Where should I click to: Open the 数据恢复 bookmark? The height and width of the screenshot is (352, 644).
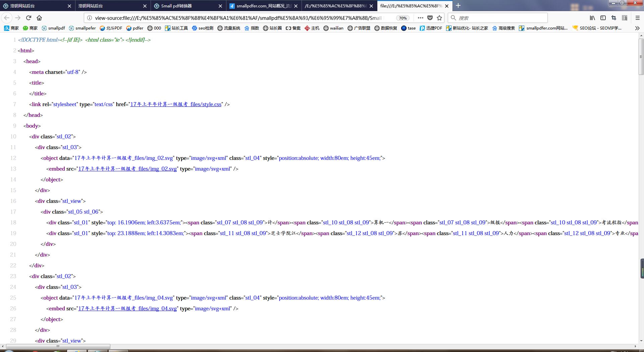coord(386,28)
